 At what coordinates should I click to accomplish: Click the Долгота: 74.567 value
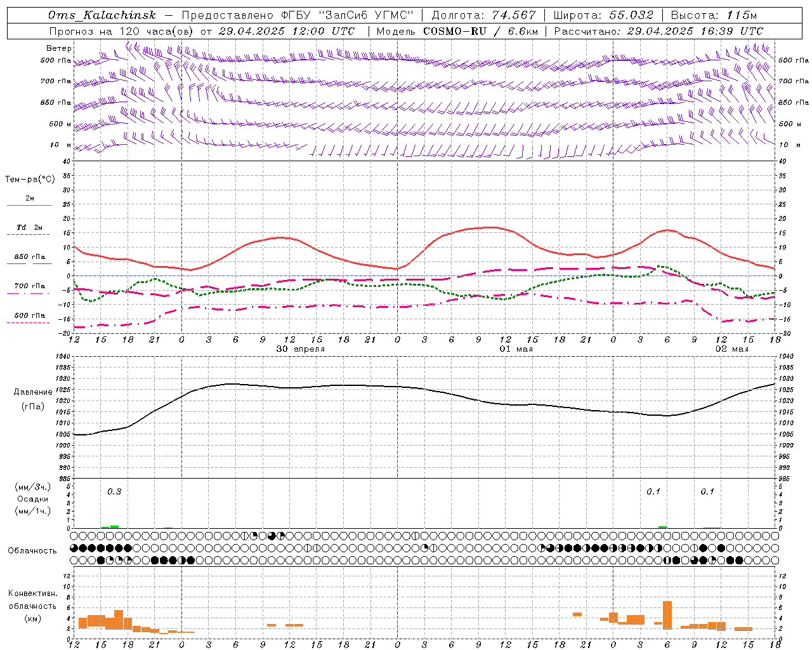click(484, 15)
